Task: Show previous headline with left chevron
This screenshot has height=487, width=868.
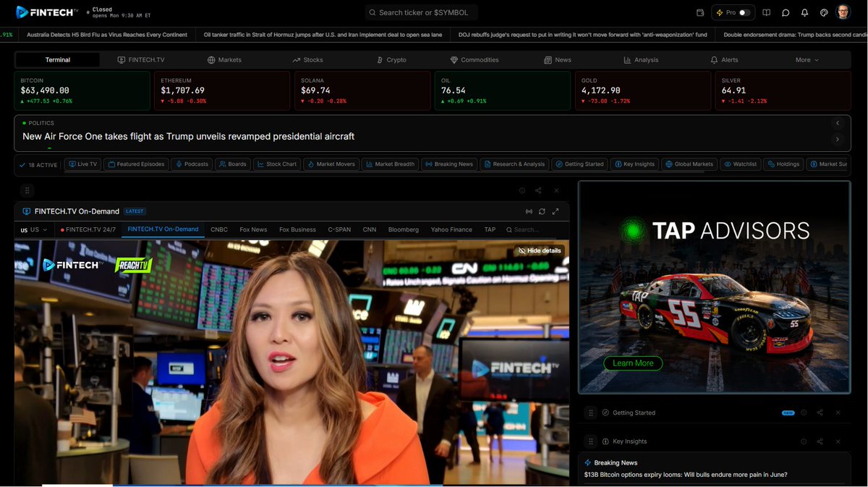Action: (x=838, y=123)
